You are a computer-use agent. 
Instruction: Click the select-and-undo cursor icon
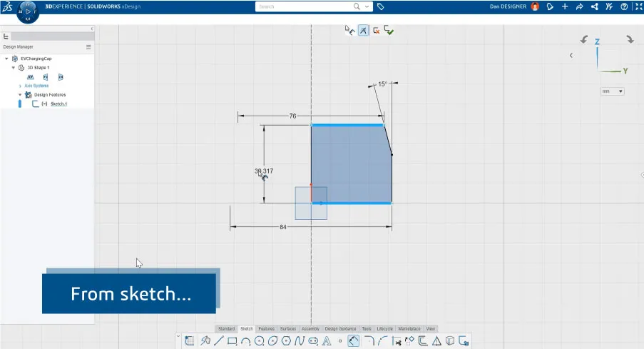[349, 30]
